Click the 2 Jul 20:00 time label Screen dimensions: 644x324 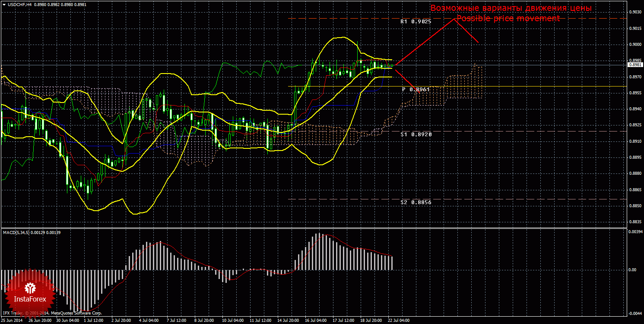(121, 321)
